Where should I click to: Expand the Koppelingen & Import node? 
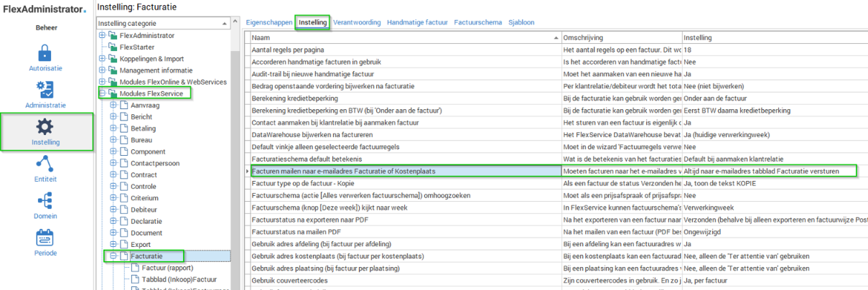click(102, 59)
